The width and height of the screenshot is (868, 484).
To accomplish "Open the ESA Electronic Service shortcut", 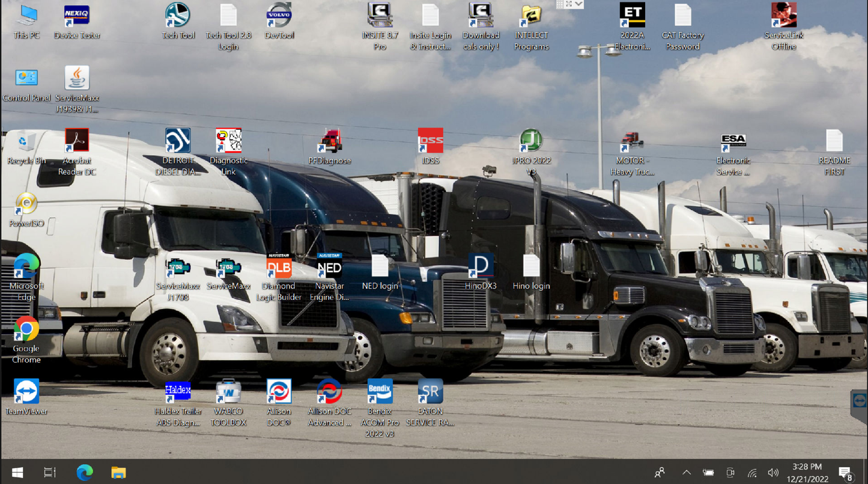I will [x=733, y=153].
